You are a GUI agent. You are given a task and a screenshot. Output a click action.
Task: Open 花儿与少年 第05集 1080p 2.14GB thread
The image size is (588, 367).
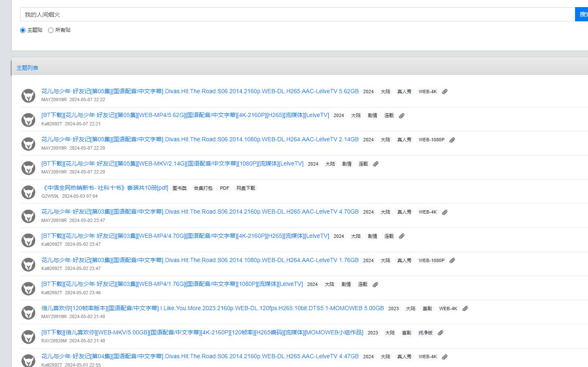coord(200,140)
